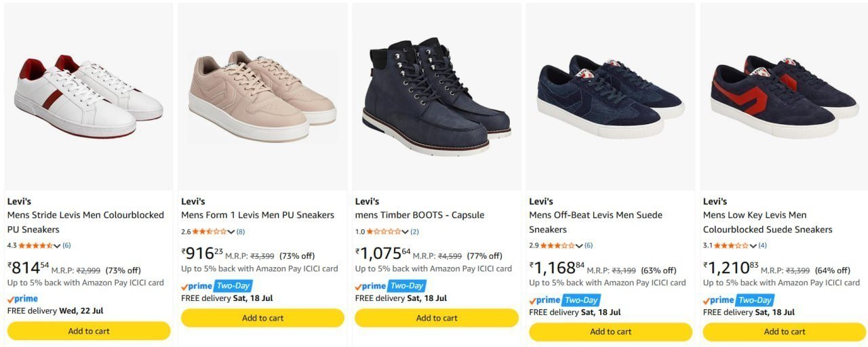
Task: Click the 4.3 star rating icons for Stride Sneakers
Action: pos(36,245)
